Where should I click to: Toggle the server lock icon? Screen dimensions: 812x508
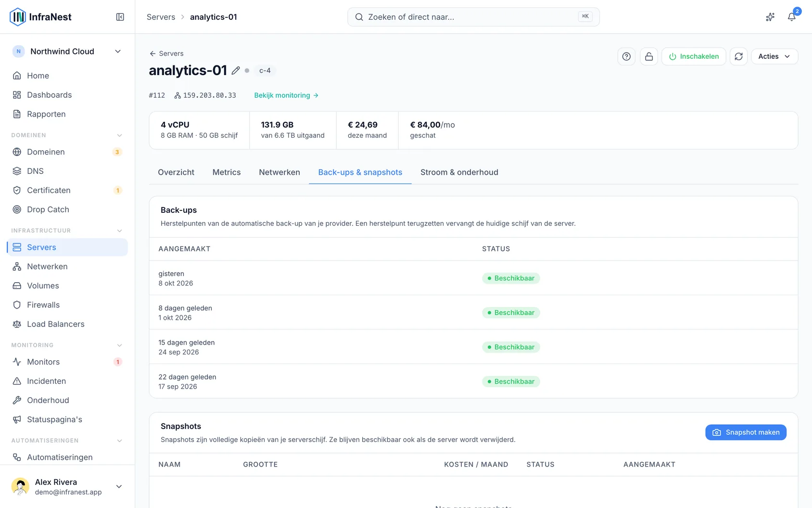point(649,56)
